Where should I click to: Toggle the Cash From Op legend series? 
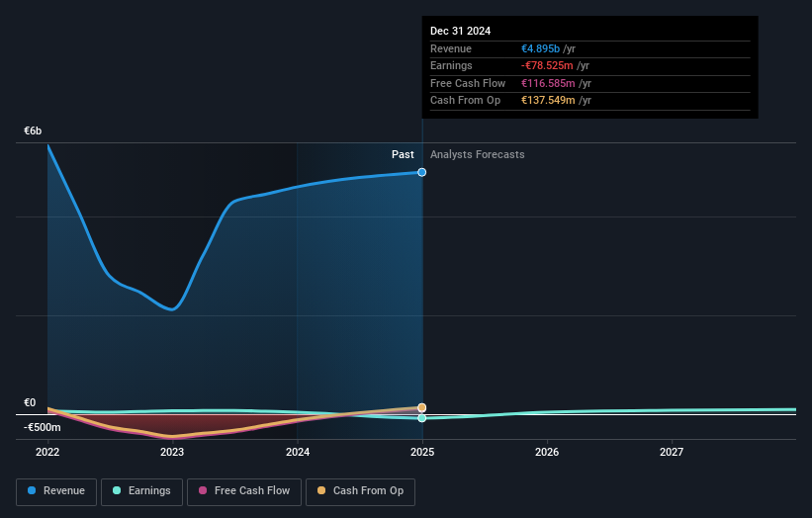click(x=360, y=491)
